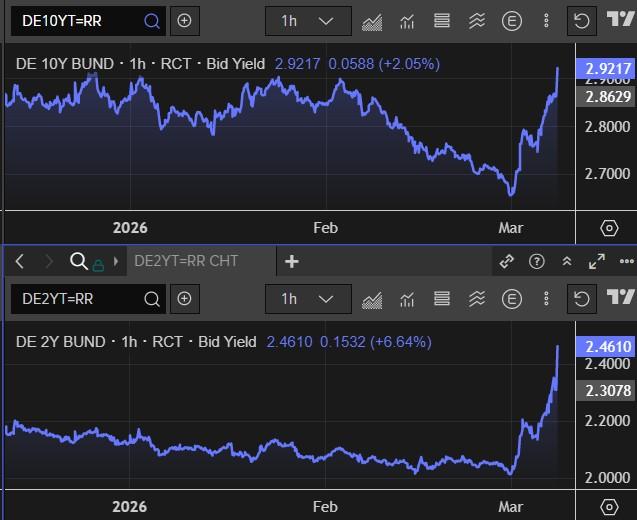Collapse the panel with the double-chevron up icon
Image resolution: width=637 pixels, height=520 pixels.
point(567,262)
